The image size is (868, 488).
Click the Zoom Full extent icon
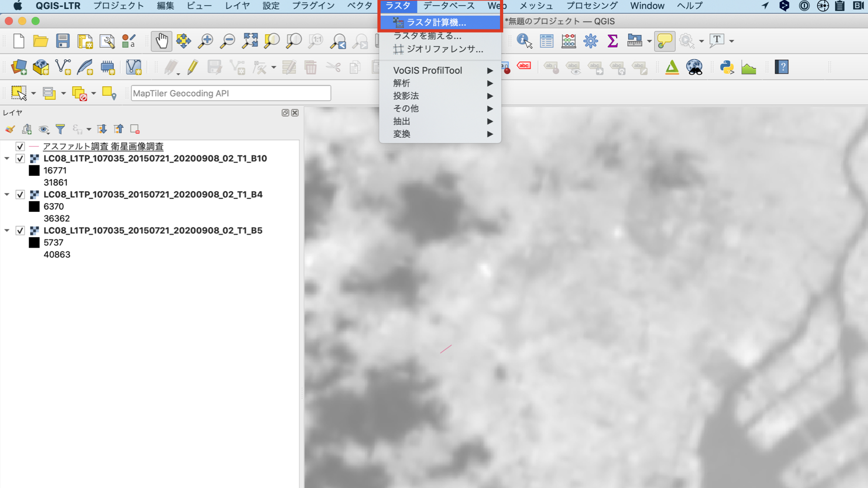pos(250,41)
